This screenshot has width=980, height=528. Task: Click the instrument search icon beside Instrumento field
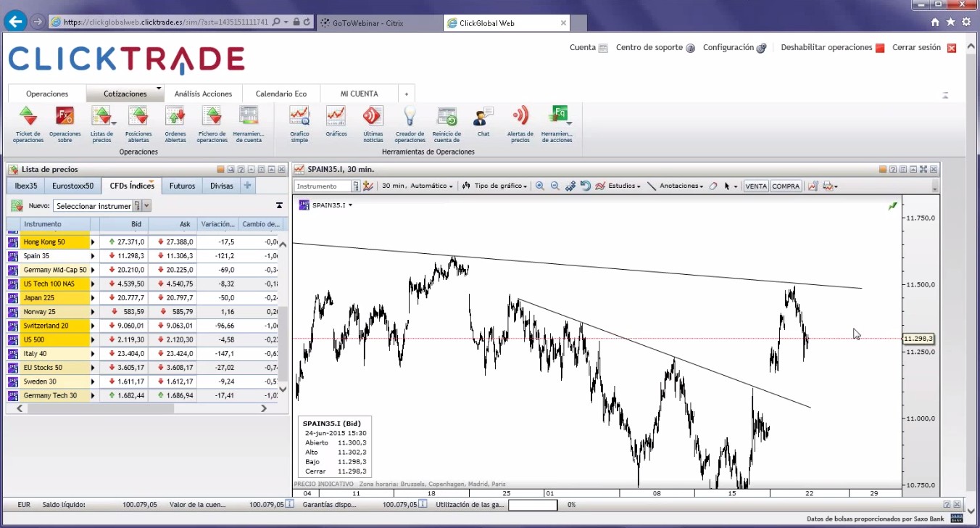pos(356,186)
